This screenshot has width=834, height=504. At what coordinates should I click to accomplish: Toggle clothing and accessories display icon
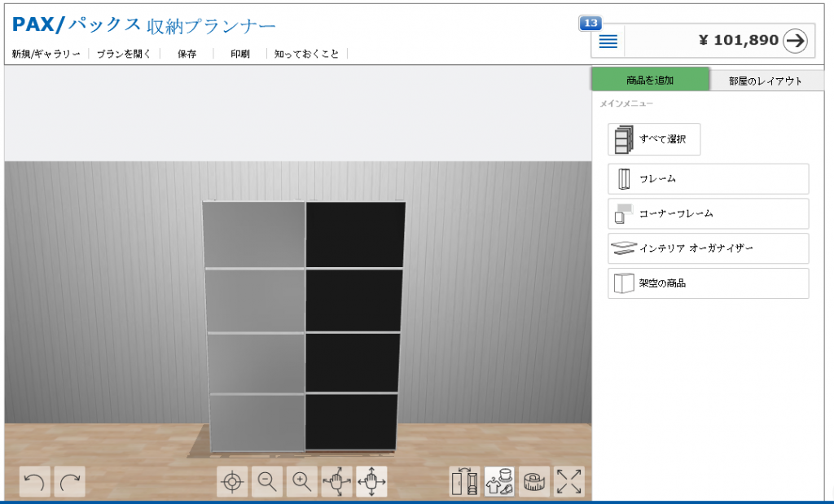pos(499,482)
